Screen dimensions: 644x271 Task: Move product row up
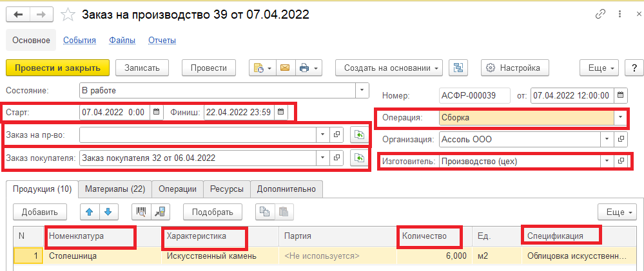pyautogui.click(x=90, y=212)
